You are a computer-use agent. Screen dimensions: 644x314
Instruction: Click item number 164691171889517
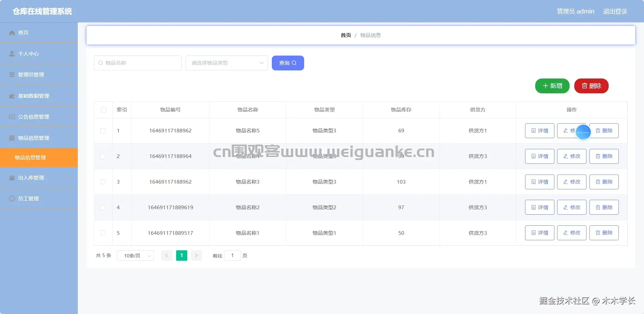click(x=170, y=233)
